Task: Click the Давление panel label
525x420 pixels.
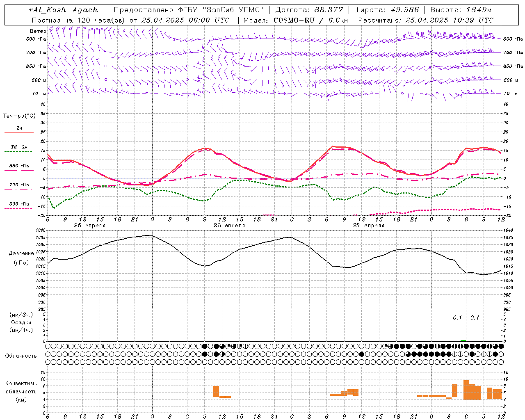Action: pos(21,253)
